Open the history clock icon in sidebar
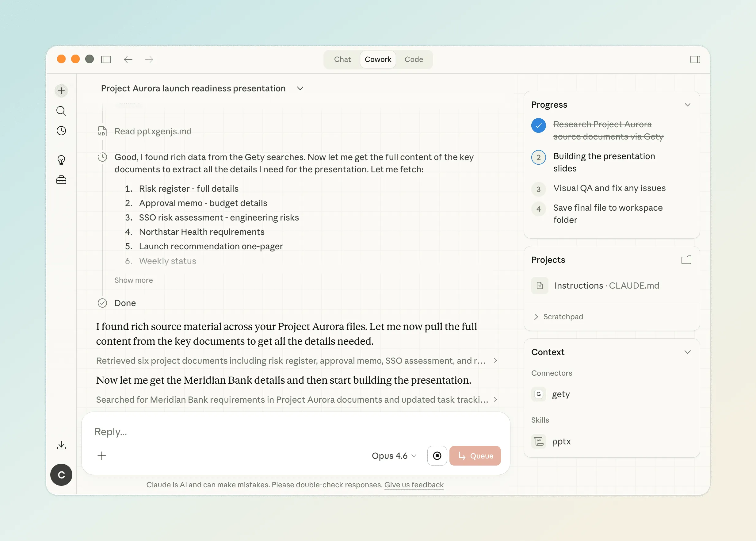This screenshot has width=756, height=541. [x=61, y=131]
